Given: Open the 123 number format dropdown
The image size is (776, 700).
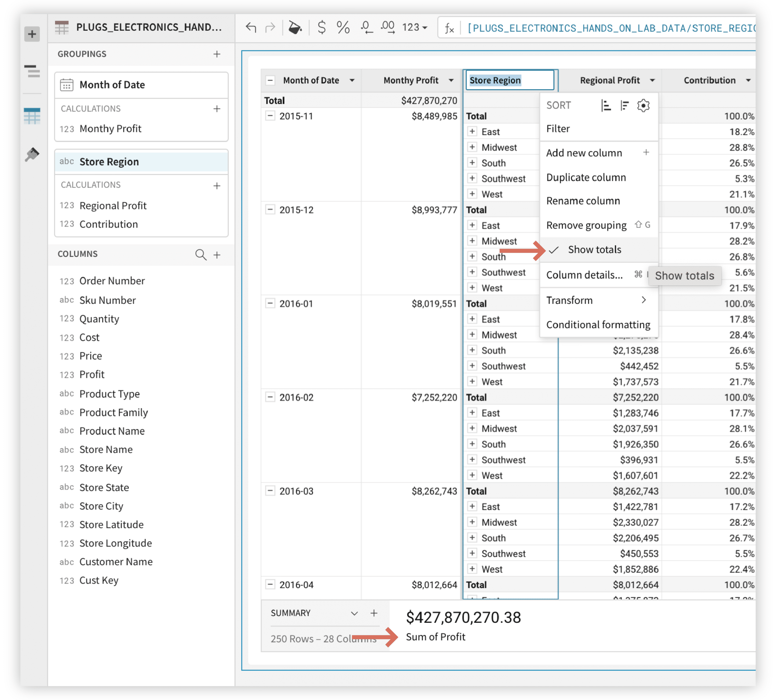Looking at the screenshot, I should tap(414, 27).
